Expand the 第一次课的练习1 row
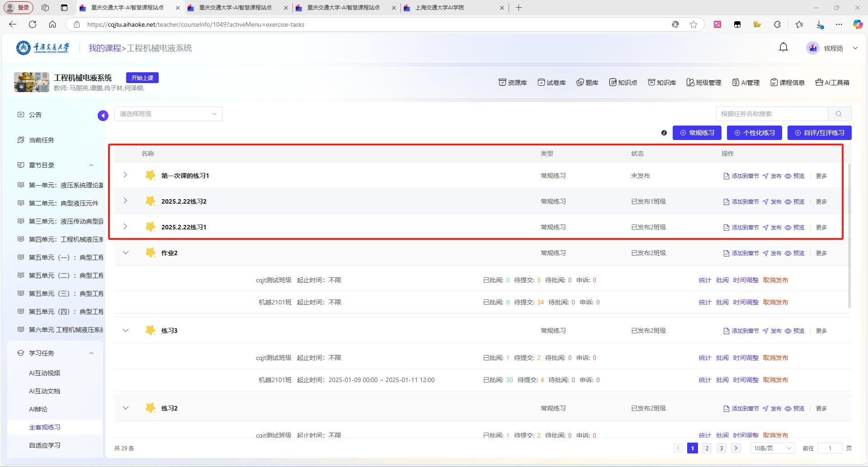This screenshot has height=467, width=868. pos(125,175)
